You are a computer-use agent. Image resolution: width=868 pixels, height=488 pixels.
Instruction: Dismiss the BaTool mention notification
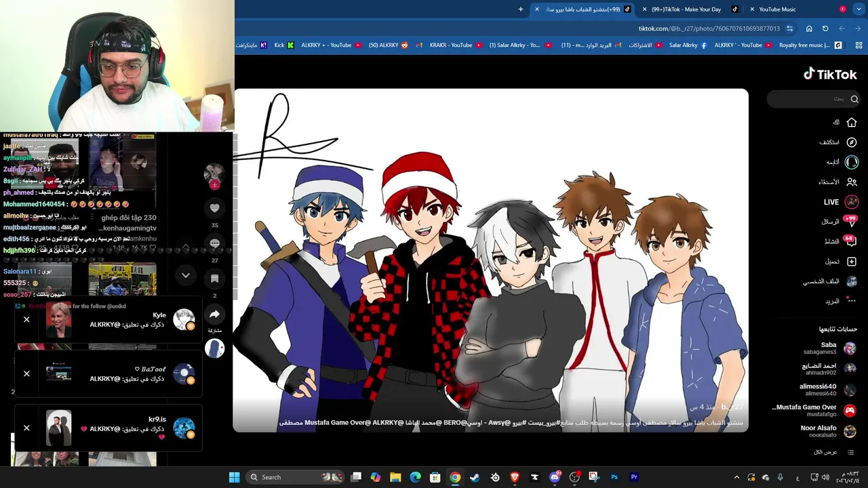[26, 373]
